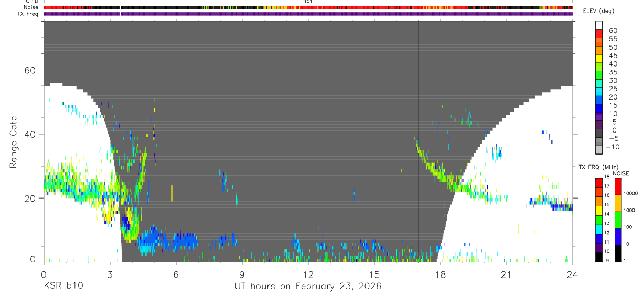
Task: Click the '55' label on ELEV scale
Action: (613, 39)
